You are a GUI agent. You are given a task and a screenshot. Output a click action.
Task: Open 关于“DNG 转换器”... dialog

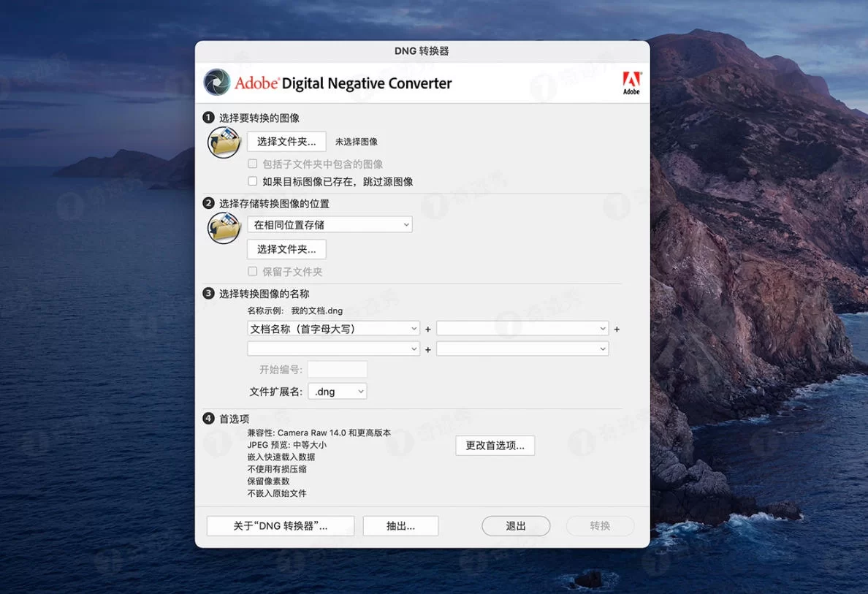[x=280, y=526]
